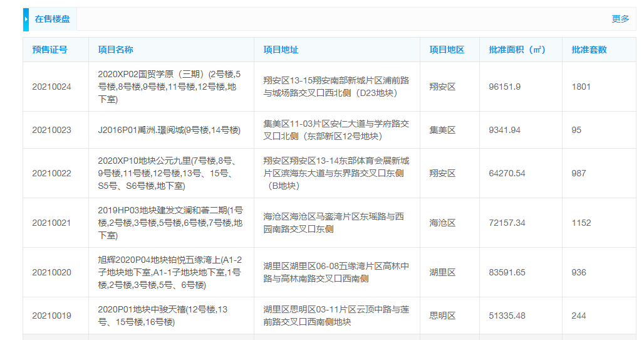Click 海沧区 region cell
This screenshot has height=340, width=644.
coord(442,223)
